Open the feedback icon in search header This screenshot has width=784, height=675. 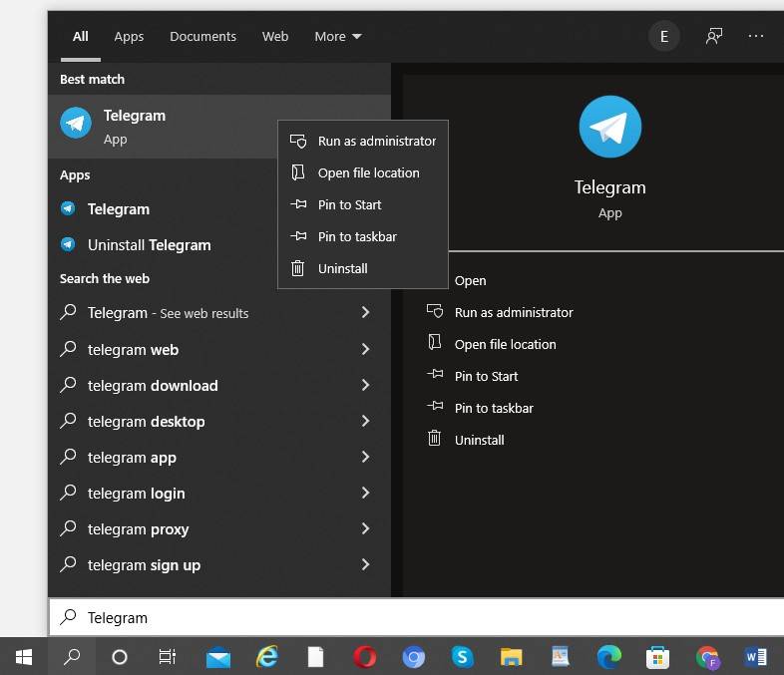pyautogui.click(x=714, y=36)
